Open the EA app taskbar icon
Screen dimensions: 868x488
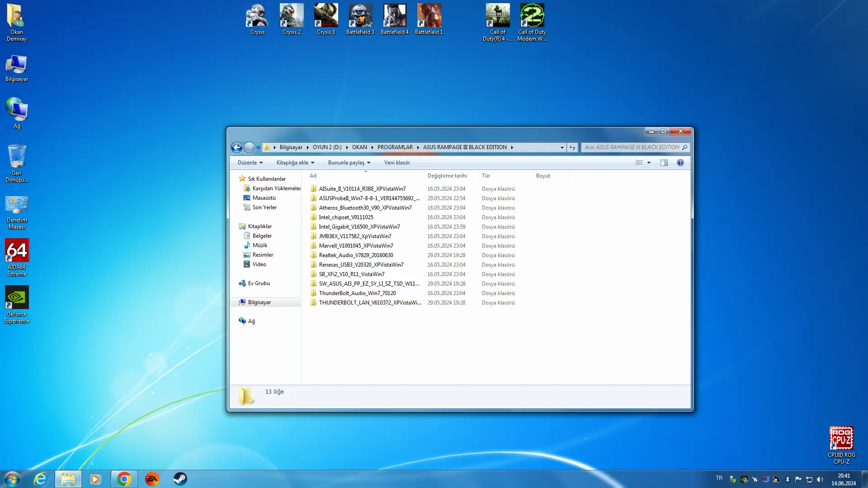coord(152,479)
